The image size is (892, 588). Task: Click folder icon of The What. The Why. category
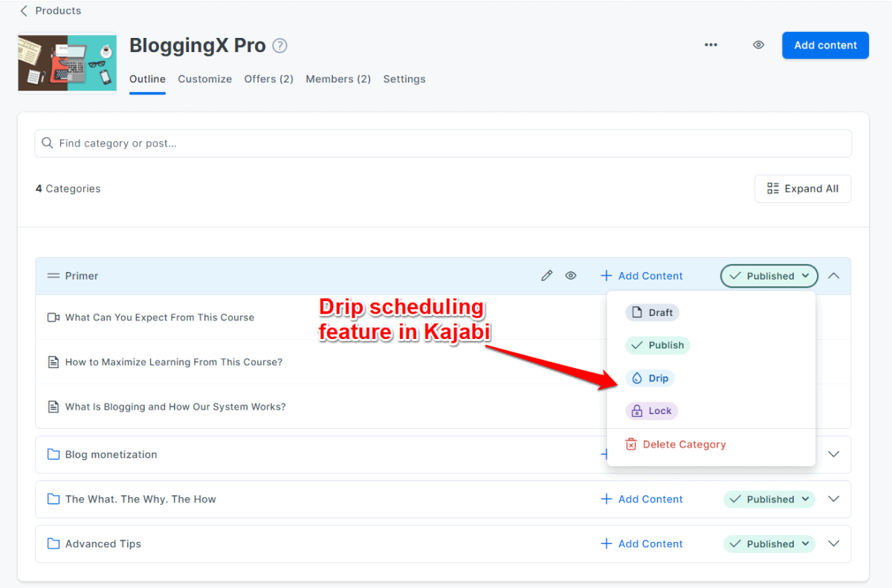(54, 499)
